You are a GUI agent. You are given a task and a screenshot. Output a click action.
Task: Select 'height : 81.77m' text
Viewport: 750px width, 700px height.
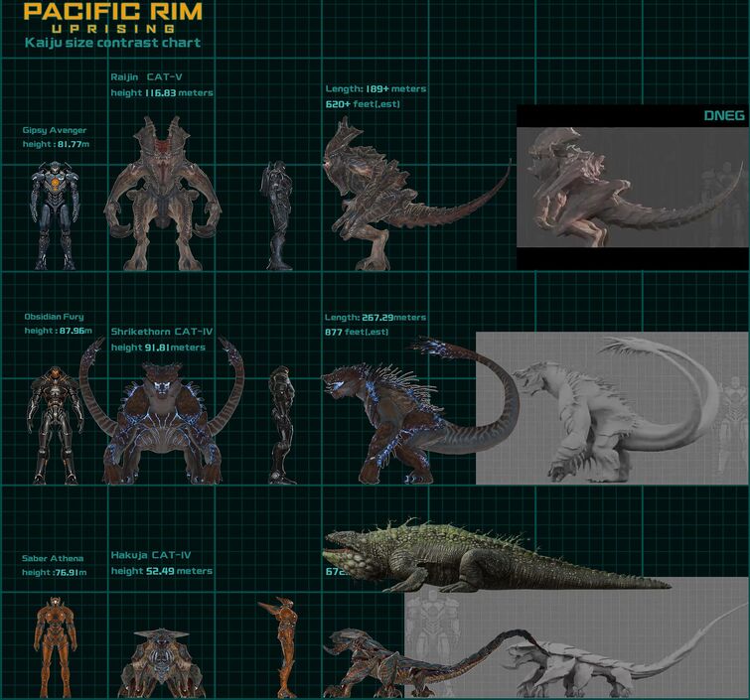pyautogui.click(x=56, y=144)
